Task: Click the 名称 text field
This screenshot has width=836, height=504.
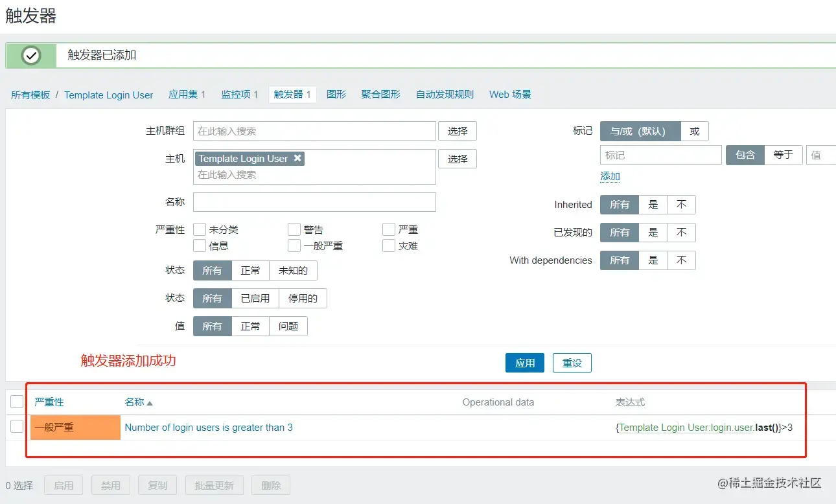Action: [x=314, y=201]
